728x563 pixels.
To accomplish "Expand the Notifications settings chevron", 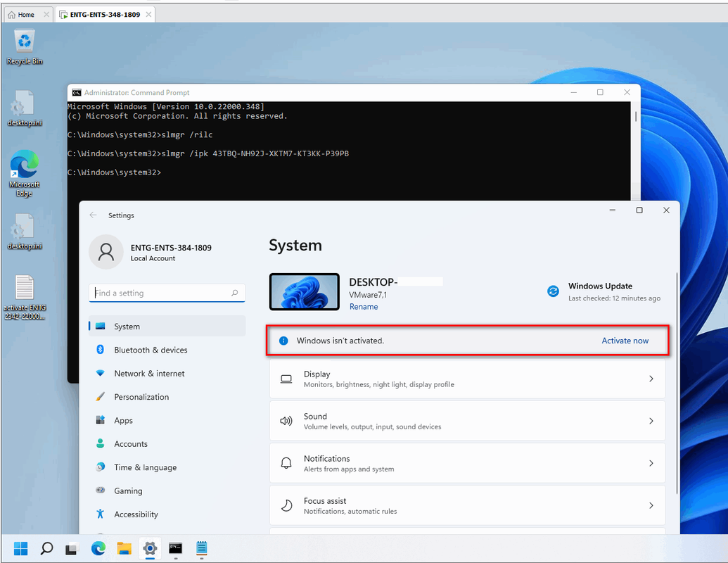I will point(651,463).
